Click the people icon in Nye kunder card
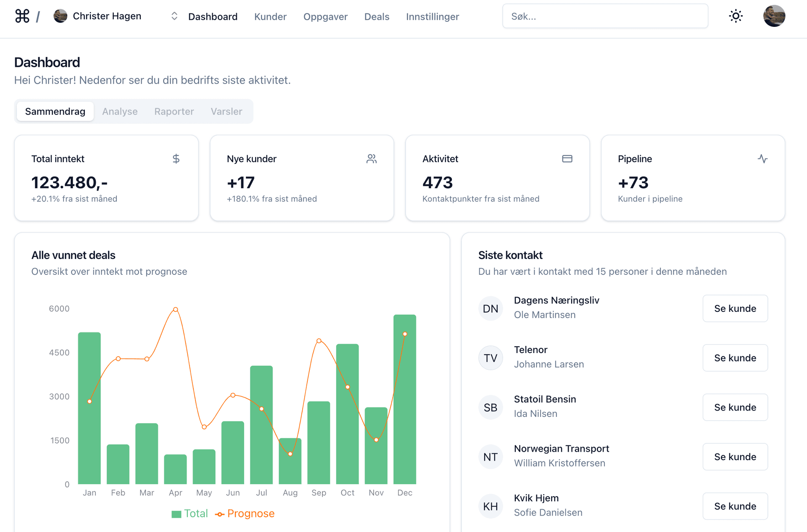 372,159
